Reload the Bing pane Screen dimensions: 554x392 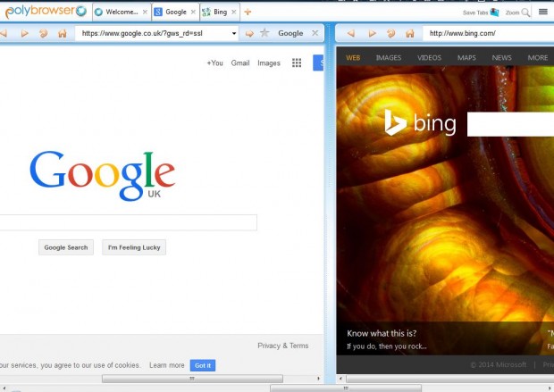coord(391,33)
